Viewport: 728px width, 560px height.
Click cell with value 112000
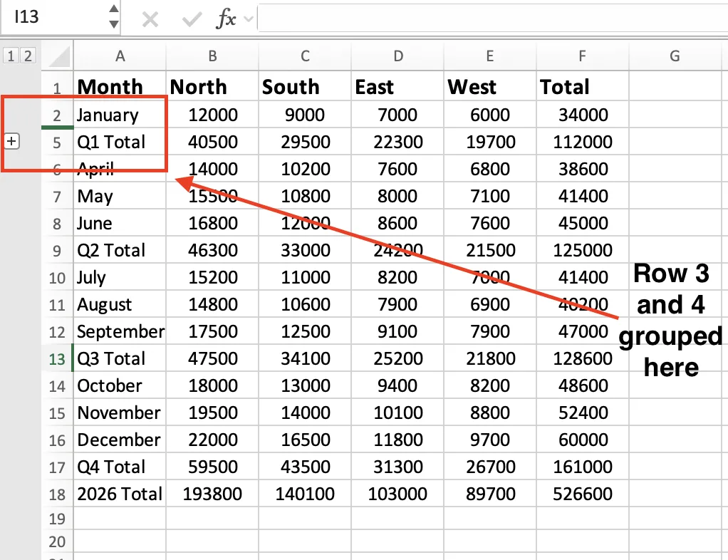point(582,142)
